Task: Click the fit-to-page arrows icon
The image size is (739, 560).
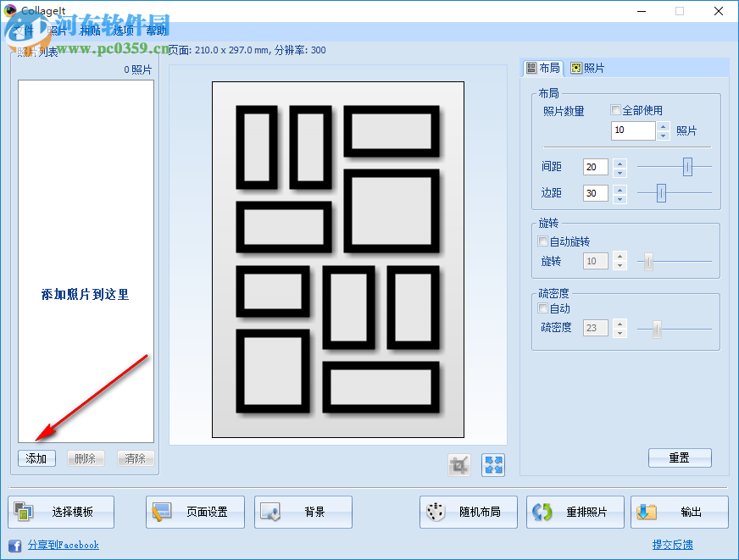Action: (x=492, y=464)
